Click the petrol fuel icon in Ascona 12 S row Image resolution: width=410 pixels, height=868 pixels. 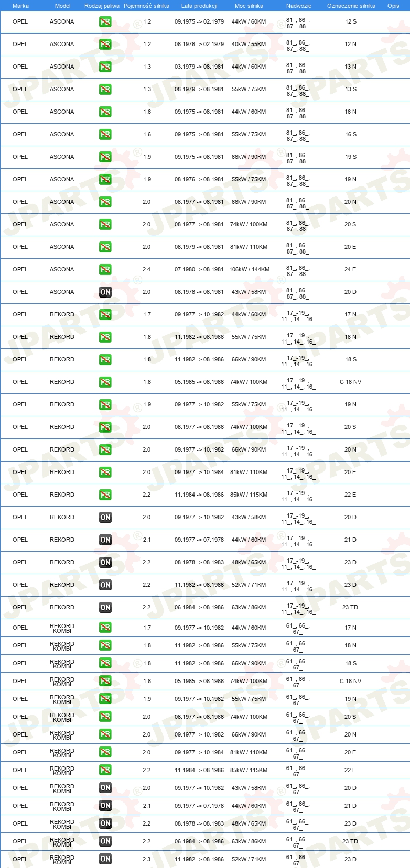pos(105,22)
